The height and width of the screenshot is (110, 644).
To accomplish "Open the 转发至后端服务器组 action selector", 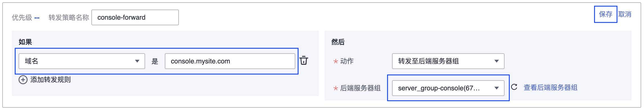I will point(448,61).
